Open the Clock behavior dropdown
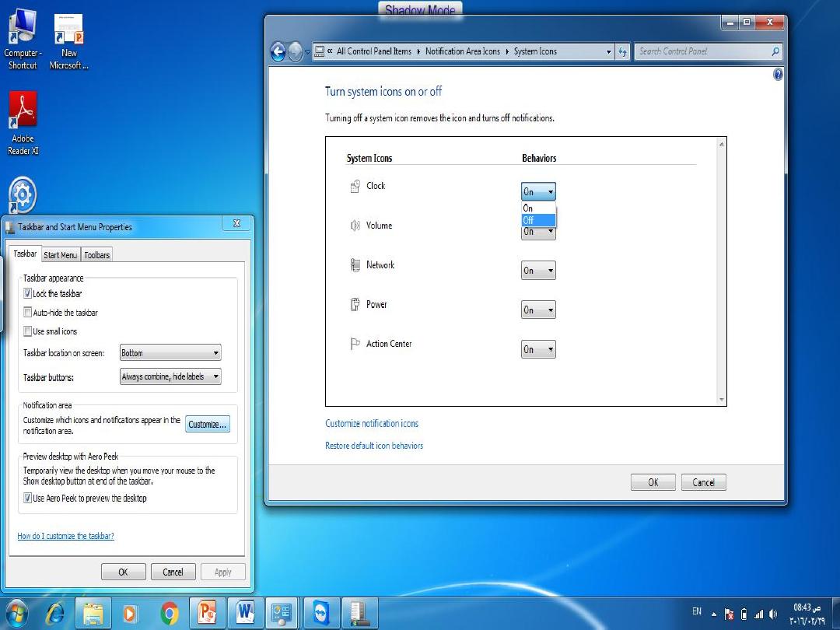The image size is (840, 630). [x=538, y=191]
